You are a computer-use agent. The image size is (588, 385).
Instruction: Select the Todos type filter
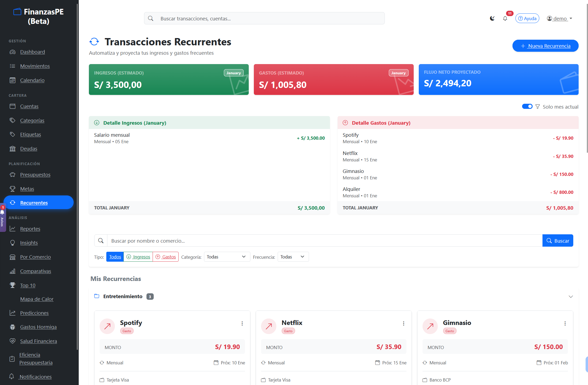point(115,257)
